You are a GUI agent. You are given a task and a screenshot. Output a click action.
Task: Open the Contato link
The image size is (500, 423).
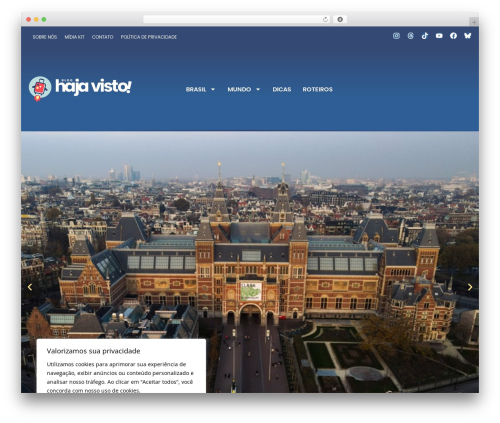pyautogui.click(x=102, y=37)
